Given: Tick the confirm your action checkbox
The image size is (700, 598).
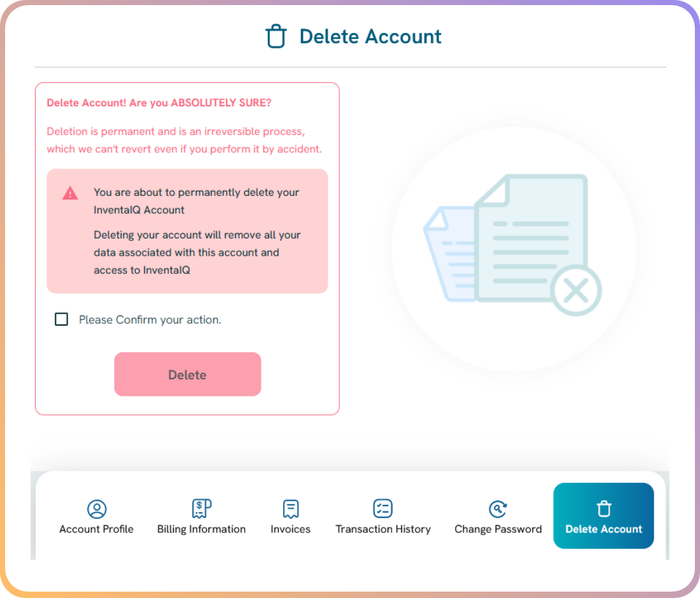Looking at the screenshot, I should click(x=62, y=319).
